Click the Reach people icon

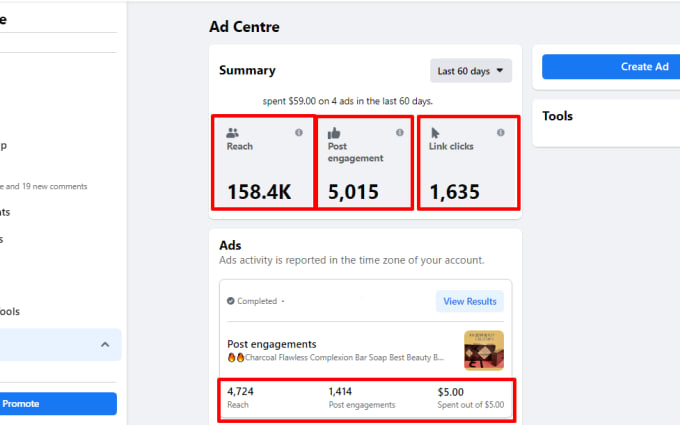233,132
